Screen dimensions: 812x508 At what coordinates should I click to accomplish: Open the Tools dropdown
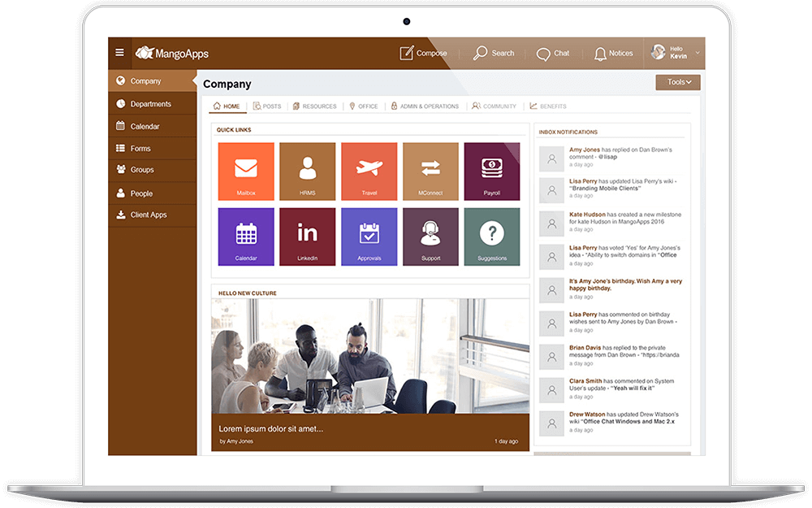(x=677, y=82)
